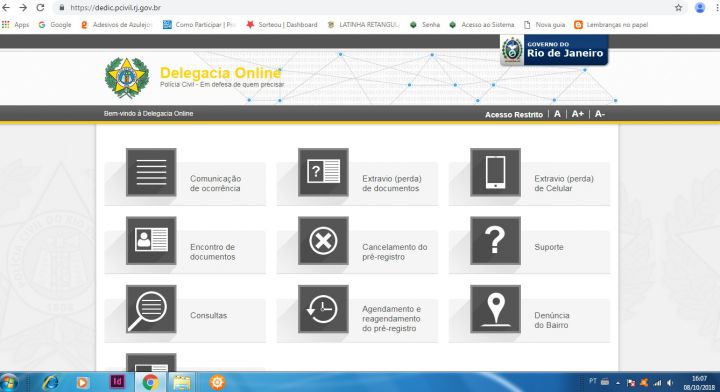Click the Agendamento e reagendamento do pré-registro label

pyautogui.click(x=391, y=319)
